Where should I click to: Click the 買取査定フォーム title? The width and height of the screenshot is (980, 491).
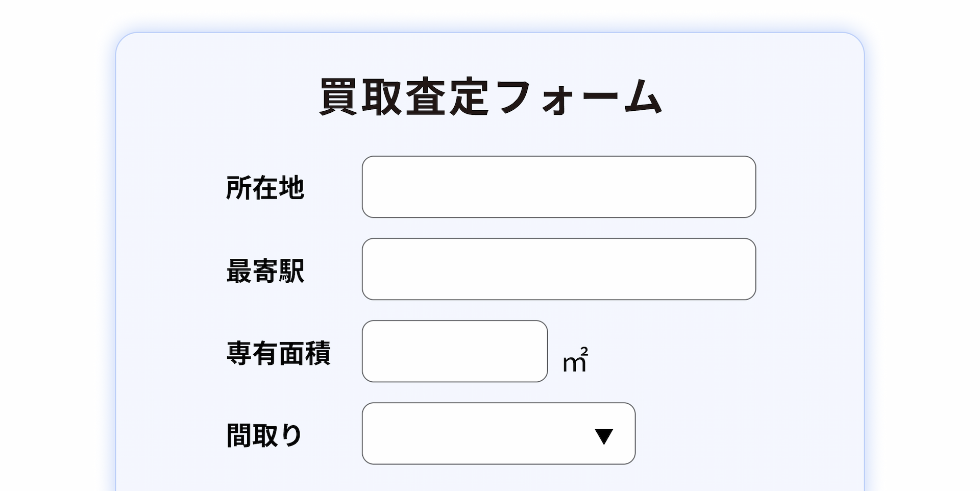click(489, 96)
